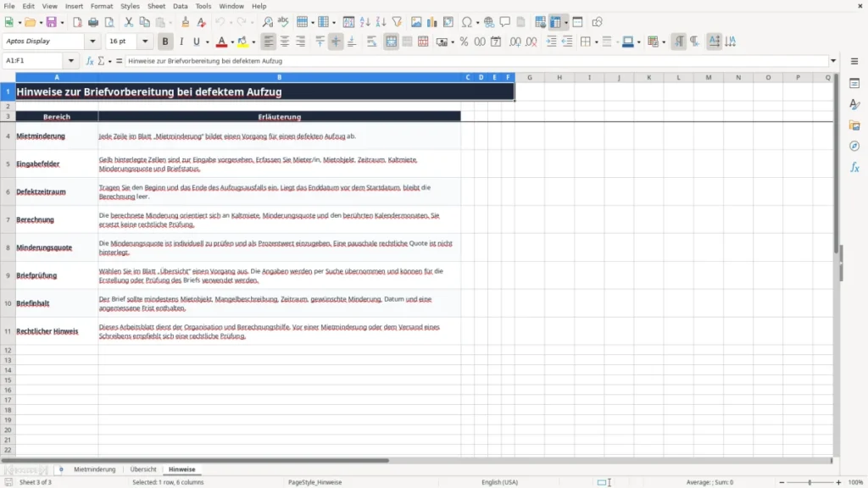Insert an image
The width and height of the screenshot is (868, 488).
(x=416, y=22)
